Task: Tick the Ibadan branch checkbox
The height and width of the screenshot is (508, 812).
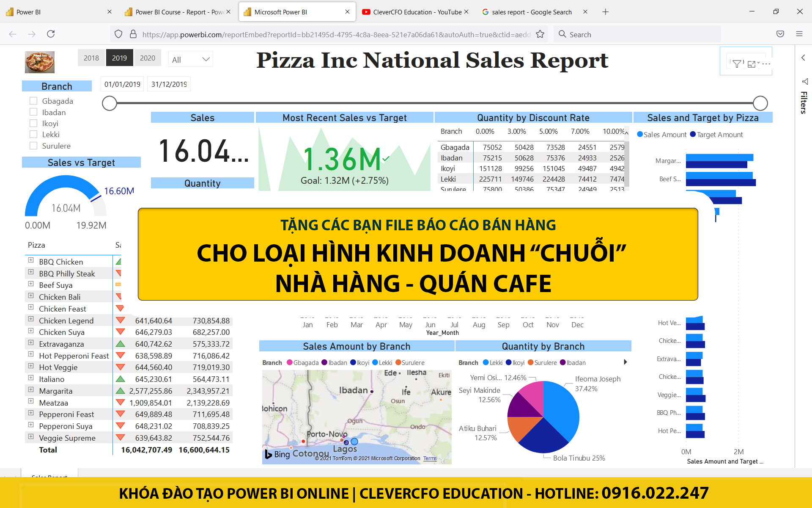Action: click(33, 112)
